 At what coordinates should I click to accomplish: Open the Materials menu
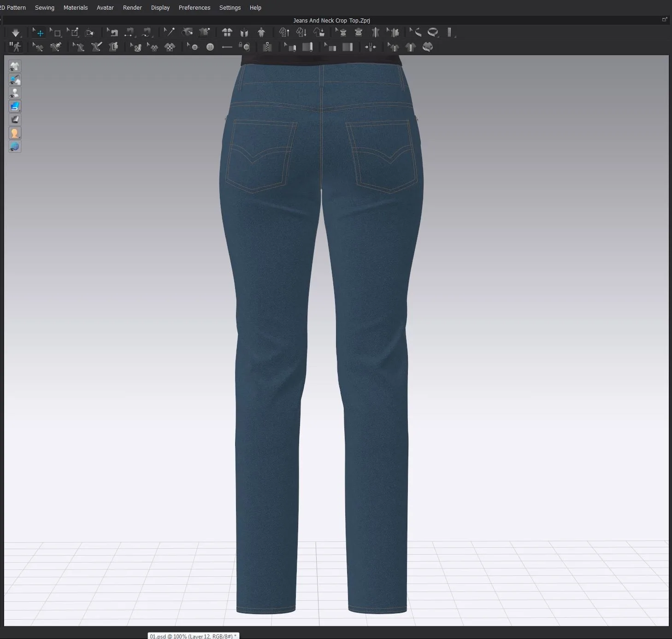[76, 8]
